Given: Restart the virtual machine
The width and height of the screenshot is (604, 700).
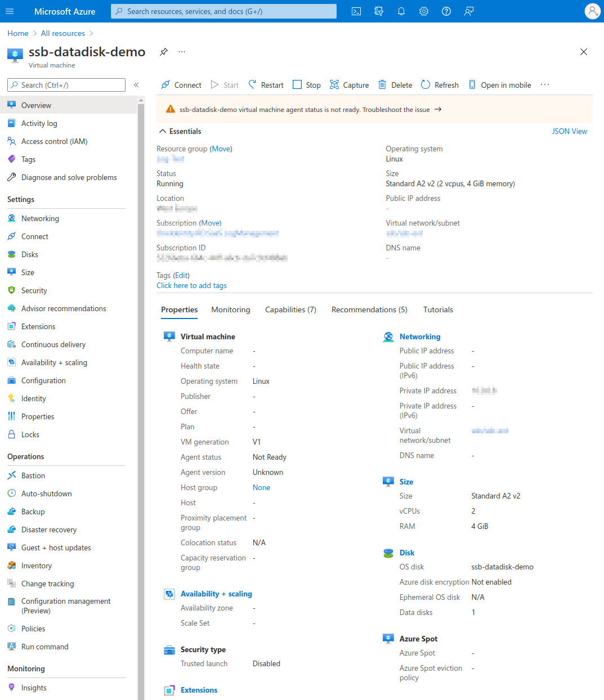Looking at the screenshot, I should [x=266, y=85].
